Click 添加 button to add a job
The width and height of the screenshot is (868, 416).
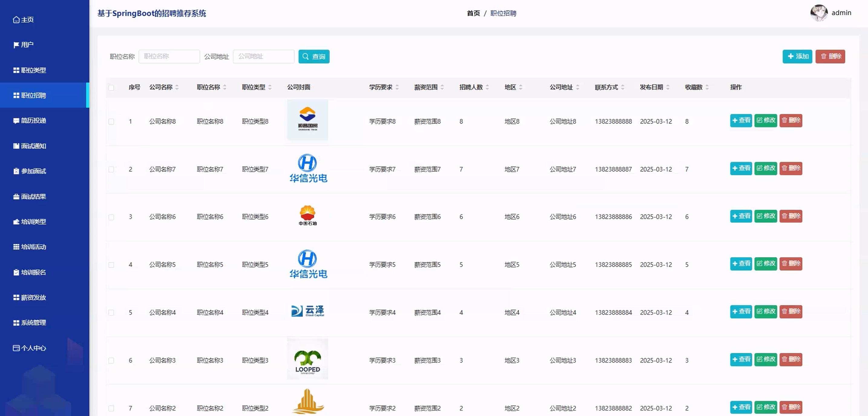797,56
